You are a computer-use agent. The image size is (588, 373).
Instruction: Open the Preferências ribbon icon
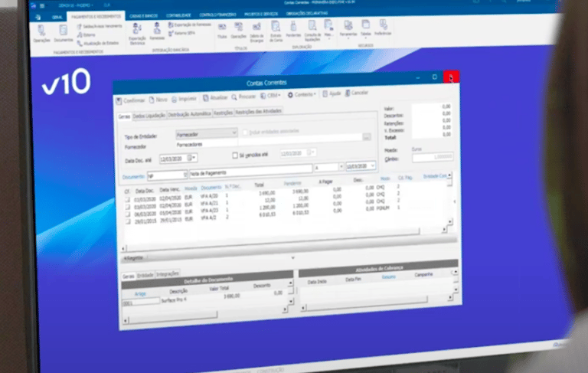(x=383, y=28)
